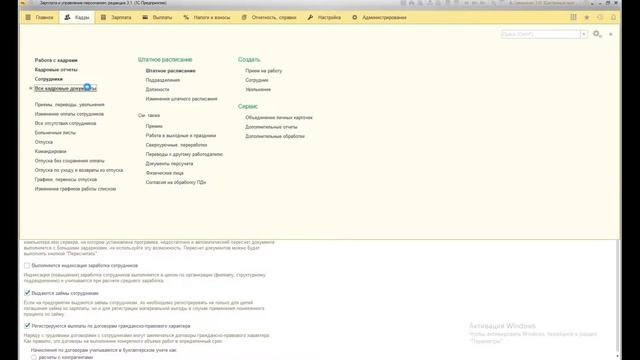This screenshot has height=360, width=640.
Task: Uncheck выплаты по договорам гражданско-правового характера
Action: [x=27, y=326]
